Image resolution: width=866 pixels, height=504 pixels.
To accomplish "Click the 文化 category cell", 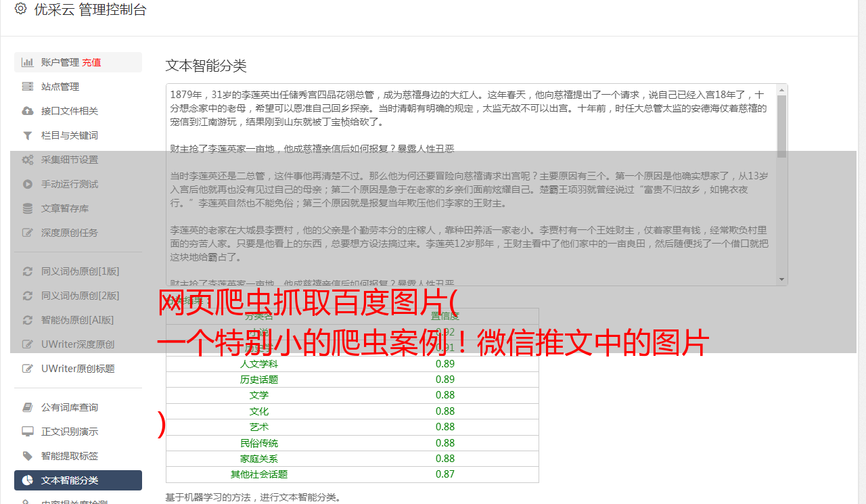I will [259, 411].
